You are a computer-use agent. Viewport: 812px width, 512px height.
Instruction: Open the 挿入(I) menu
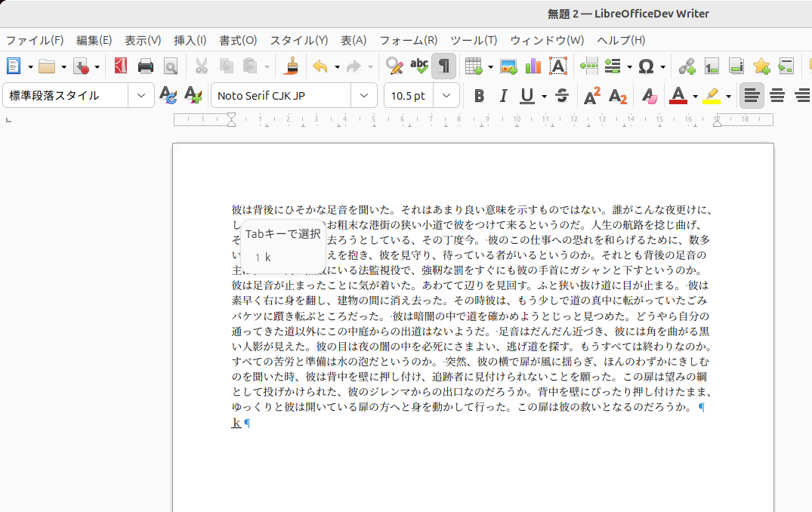coord(190,40)
